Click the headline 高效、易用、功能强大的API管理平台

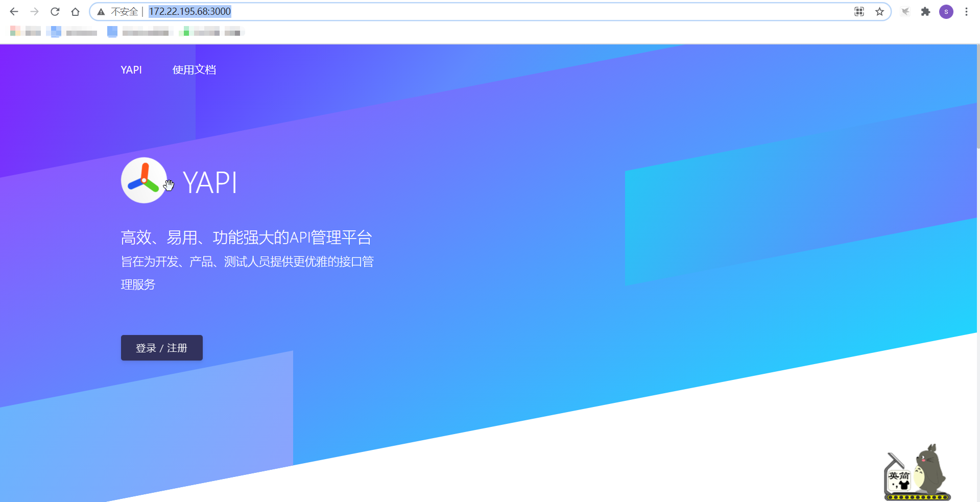pyautogui.click(x=246, y=237)
